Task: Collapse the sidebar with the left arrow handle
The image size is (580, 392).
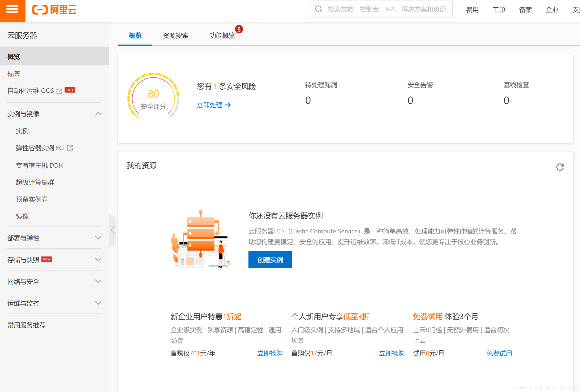Action: click(113, 230)
